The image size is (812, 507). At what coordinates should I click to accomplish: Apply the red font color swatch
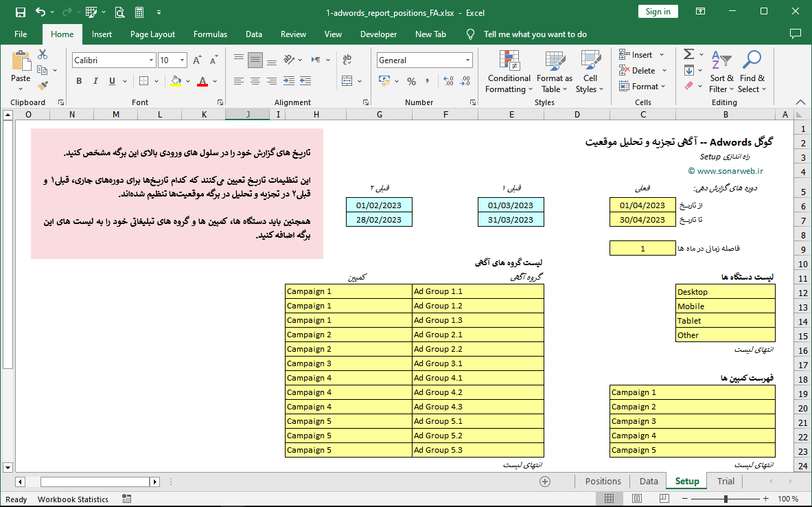click(x=202, y=81)
